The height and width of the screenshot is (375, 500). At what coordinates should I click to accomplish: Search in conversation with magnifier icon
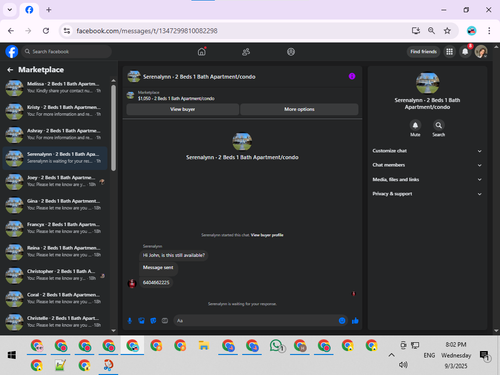pos(438,125)
